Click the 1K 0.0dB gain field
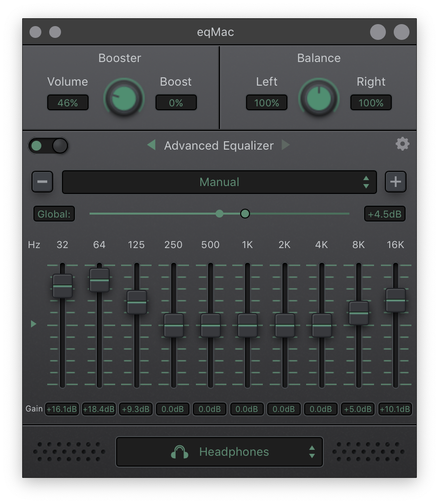 [247, 409]
